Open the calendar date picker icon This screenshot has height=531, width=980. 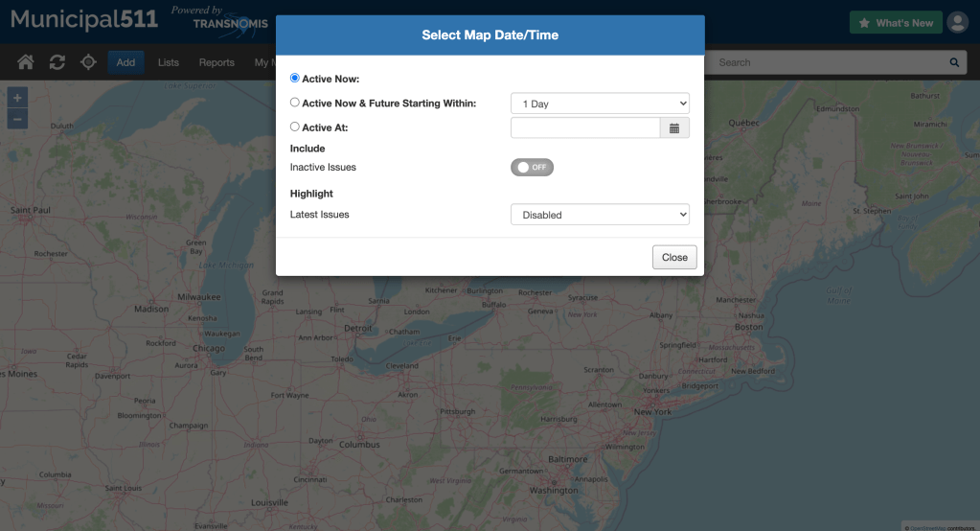coord(674,127)
